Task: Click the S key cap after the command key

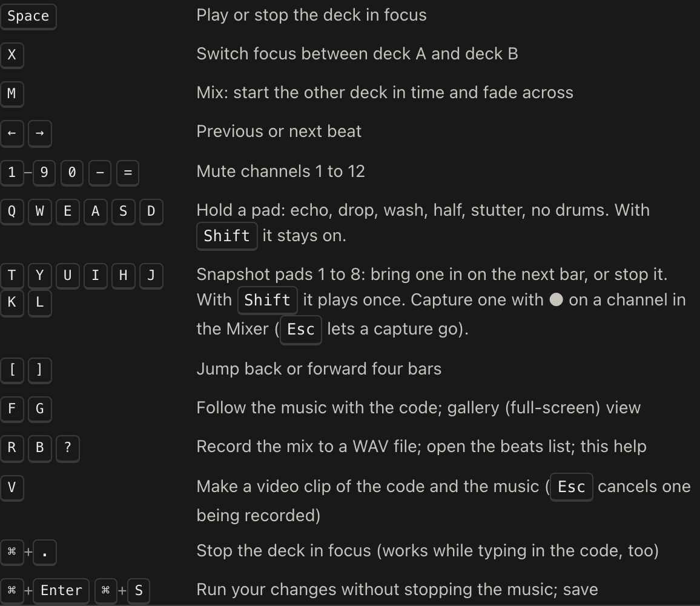Action: click(139, 591)
